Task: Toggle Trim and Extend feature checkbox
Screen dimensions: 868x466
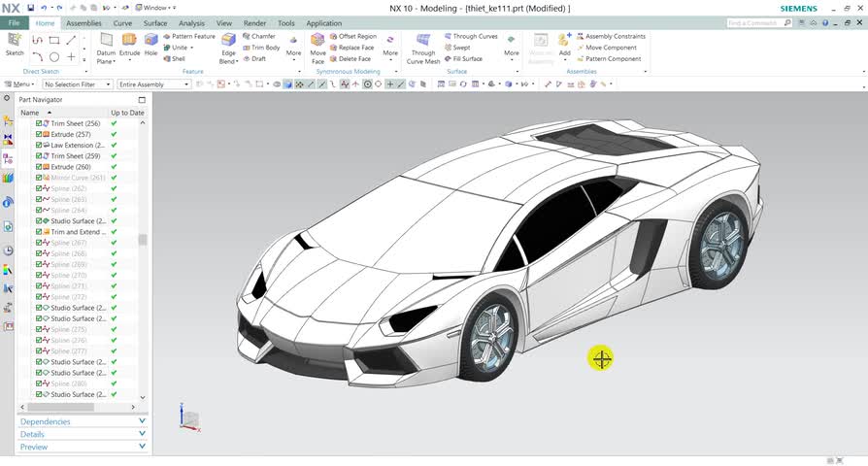Action: [x=39, y=232]
